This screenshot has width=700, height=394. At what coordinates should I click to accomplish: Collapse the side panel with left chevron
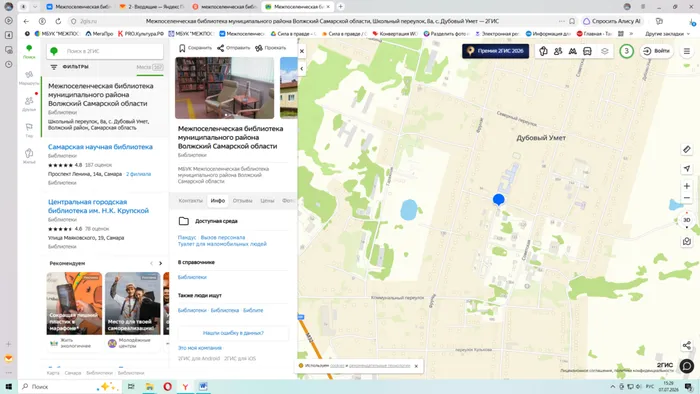point(302,68)
